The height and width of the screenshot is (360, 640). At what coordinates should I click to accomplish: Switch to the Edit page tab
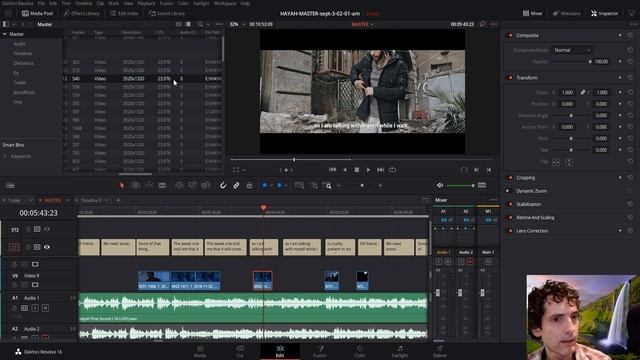280,351
